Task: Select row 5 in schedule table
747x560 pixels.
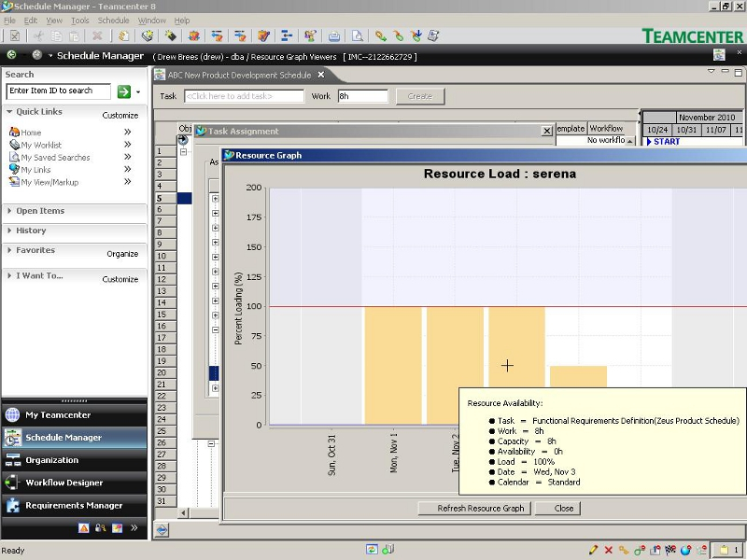Action: click(x=166, y=198)
